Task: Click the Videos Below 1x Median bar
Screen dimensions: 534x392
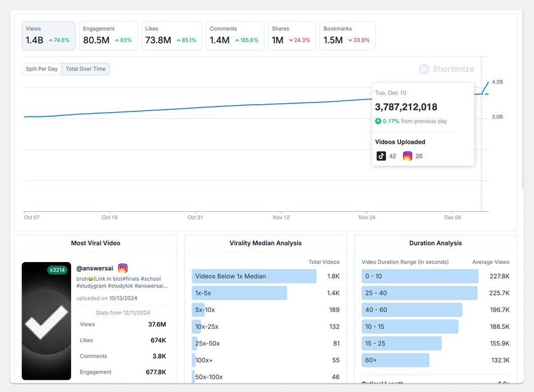Action: [254, 276]
